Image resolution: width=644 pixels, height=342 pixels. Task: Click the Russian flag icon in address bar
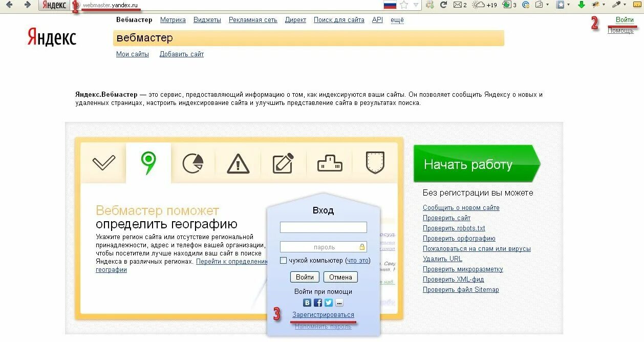(x=390, y=5)
